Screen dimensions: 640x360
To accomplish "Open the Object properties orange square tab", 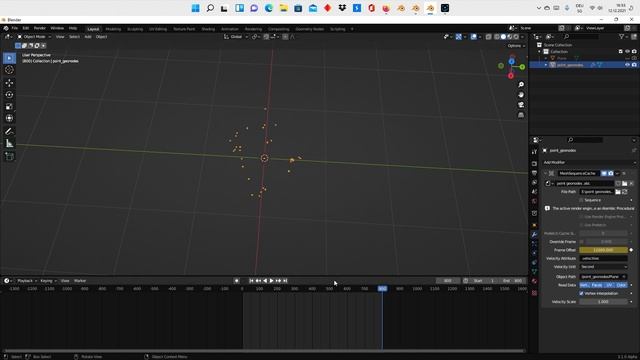I will (534, 225).
